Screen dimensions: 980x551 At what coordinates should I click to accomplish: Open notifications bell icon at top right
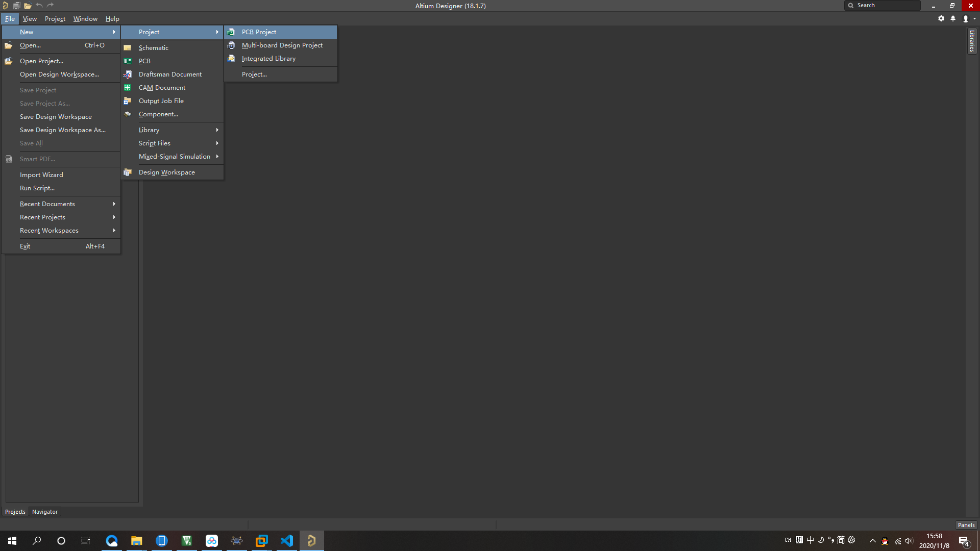(x=953, y=18)
